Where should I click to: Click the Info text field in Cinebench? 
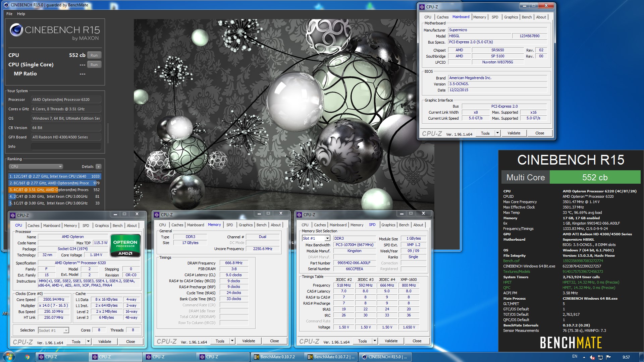pyautogui.click(x=66, y=146)
